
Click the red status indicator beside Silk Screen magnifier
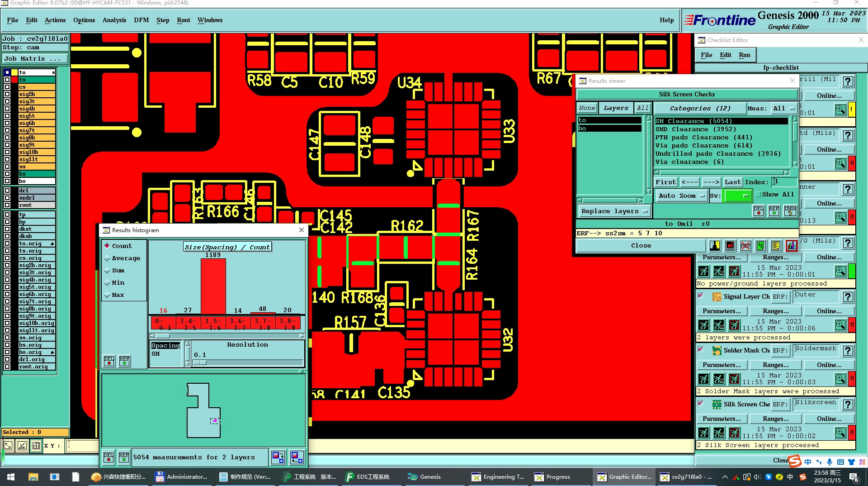point(852,433)
